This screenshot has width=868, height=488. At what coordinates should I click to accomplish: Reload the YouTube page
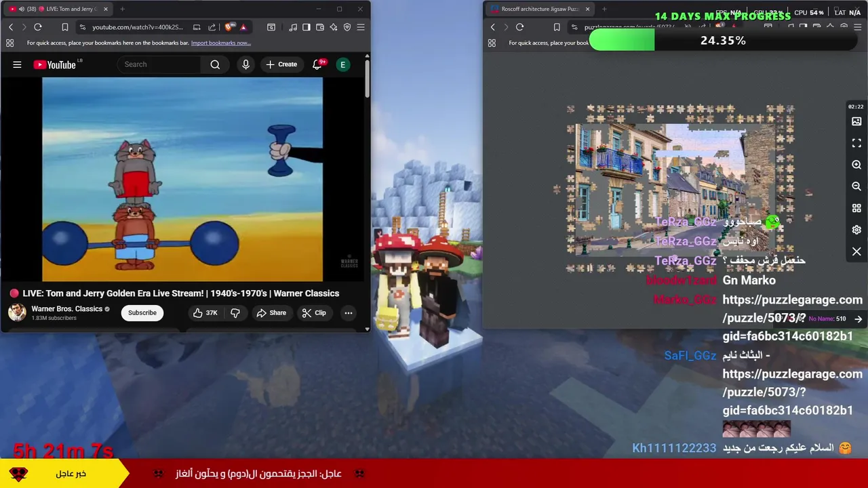point(38,27)
